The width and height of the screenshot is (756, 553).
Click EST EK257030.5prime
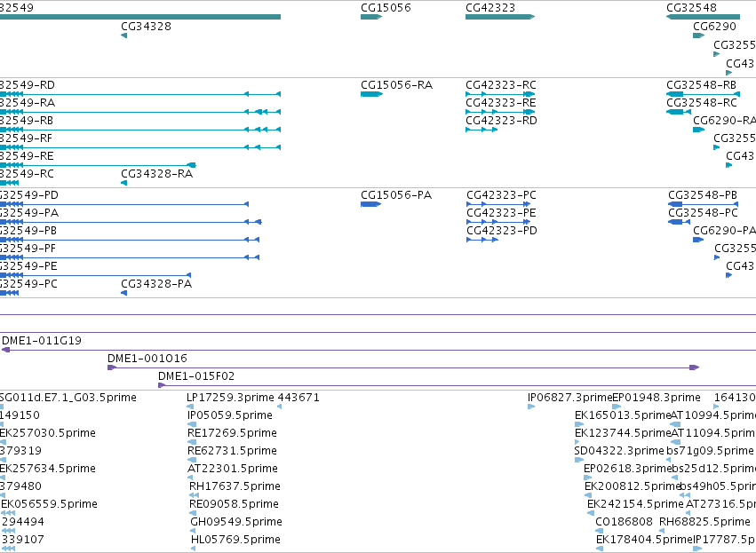[x=48, y=433]
